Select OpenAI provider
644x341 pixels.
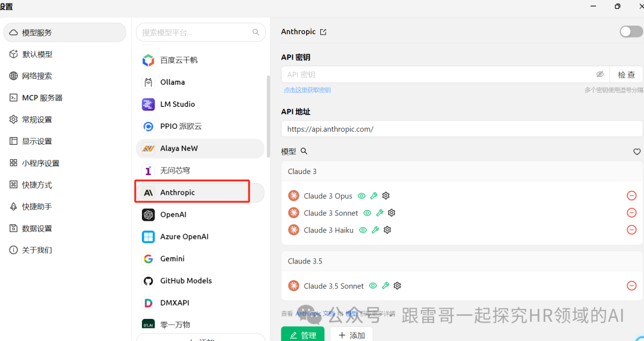coord(200,215)
